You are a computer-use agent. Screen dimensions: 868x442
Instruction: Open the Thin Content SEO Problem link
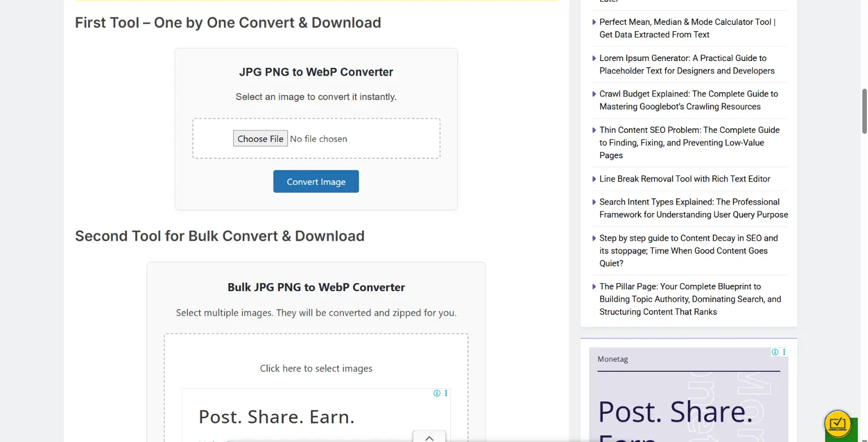click(x=690, y=142)
